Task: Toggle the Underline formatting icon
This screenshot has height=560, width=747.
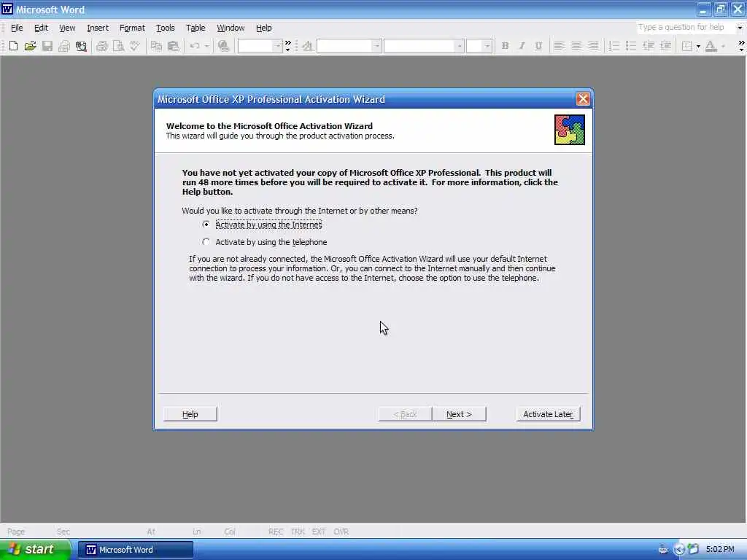Action: [538, 46]
